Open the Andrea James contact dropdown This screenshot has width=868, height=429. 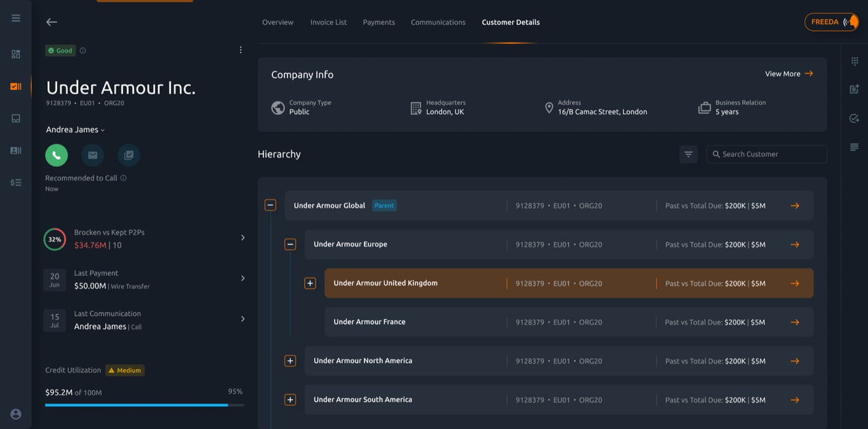76,130
